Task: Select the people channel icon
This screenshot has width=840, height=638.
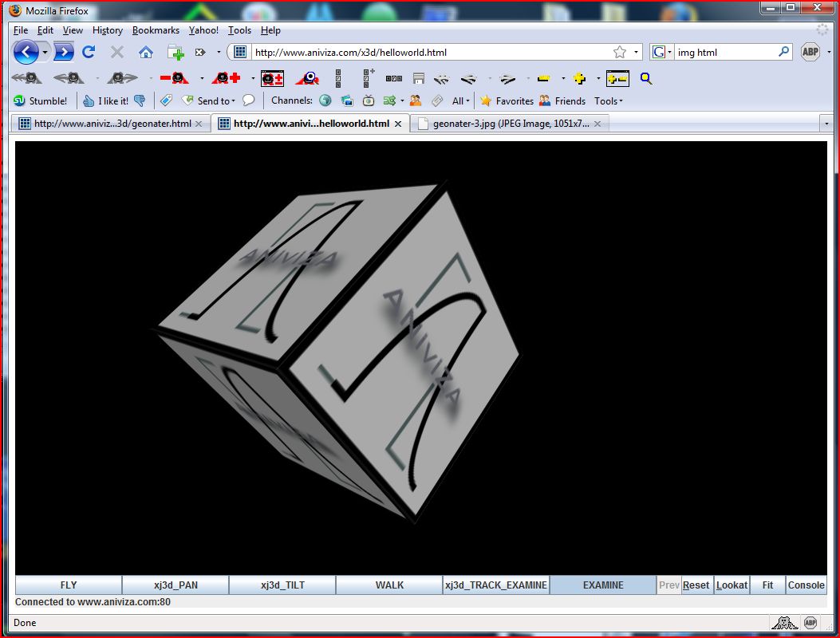Action: click(415, 100)
